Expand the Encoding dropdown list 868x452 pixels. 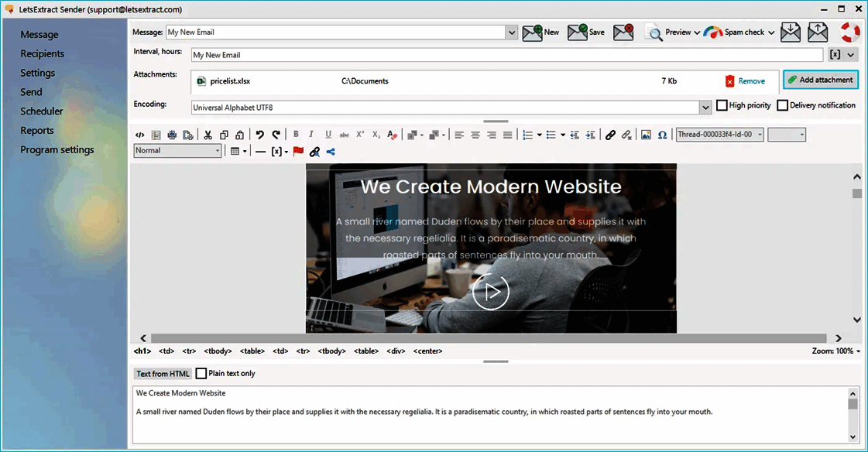[x=705, y=108]
